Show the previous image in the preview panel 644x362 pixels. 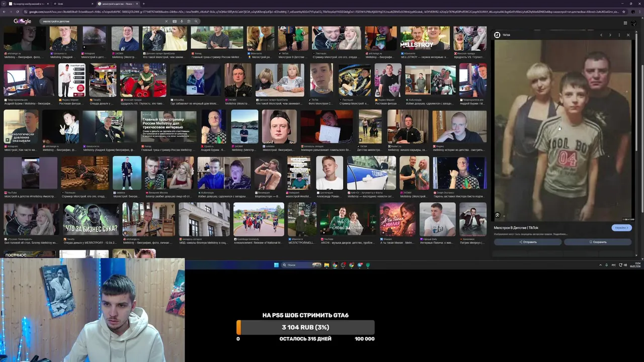point(601,35)
